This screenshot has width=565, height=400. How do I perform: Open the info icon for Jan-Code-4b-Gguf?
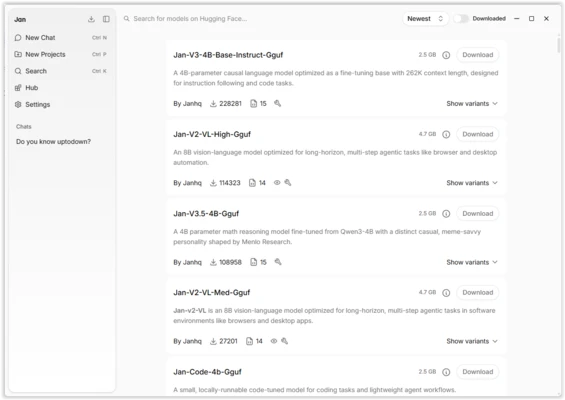446,372
